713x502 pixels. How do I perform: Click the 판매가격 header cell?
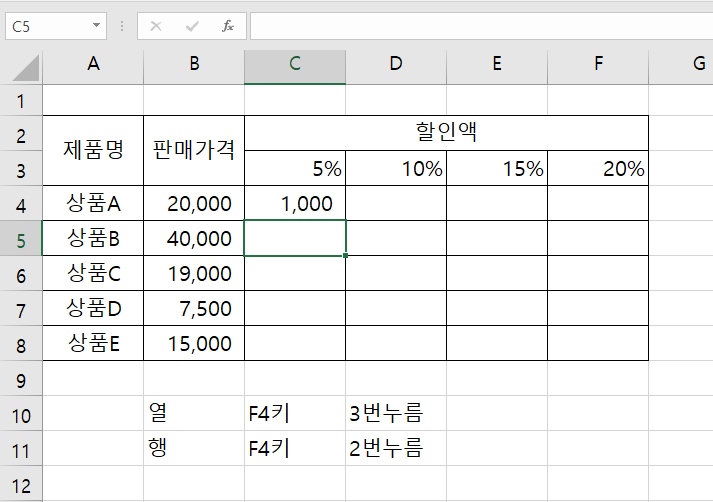pos(194,151)
